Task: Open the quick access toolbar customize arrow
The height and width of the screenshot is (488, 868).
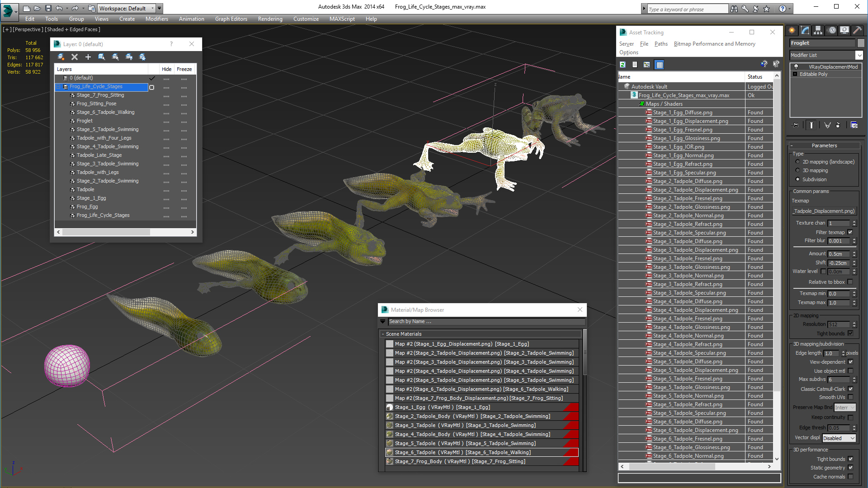Action: [160, 9]
